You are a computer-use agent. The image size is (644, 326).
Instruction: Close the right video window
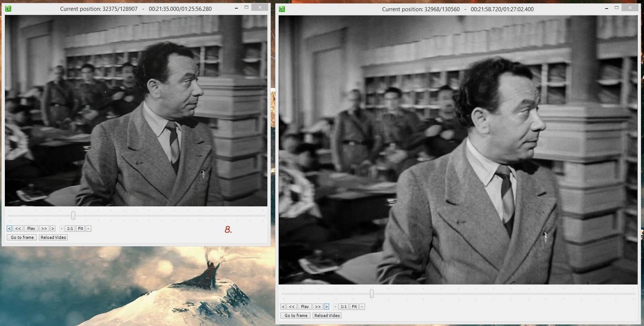(x=630, y=8)
